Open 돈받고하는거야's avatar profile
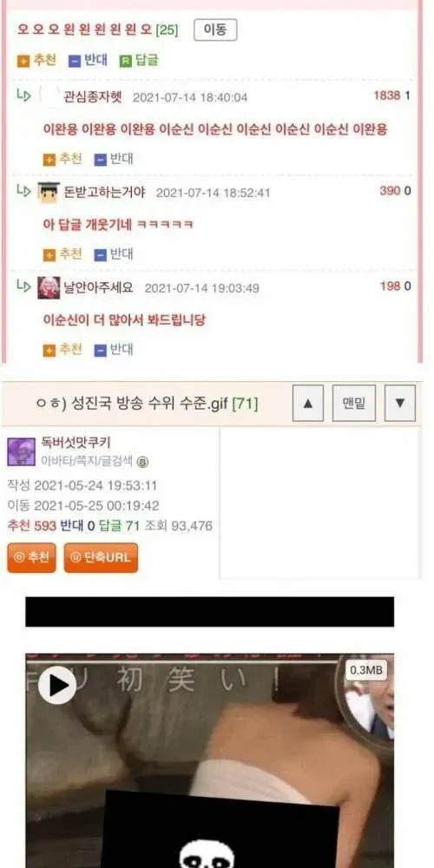The height and width of the screenshot is (868, 434). [x=49, y=193]
